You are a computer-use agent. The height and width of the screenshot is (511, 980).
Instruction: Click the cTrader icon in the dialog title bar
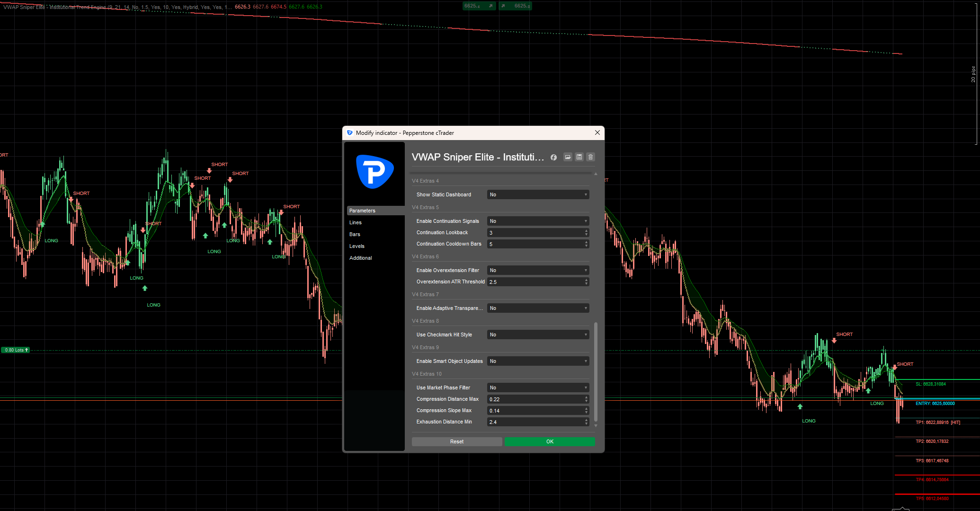pyautogui.click(x=350, y=133)
